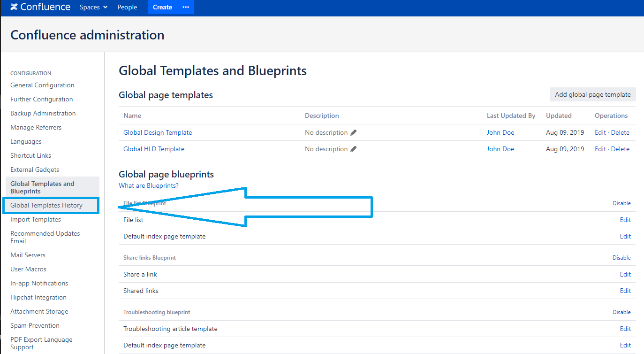Image resolution: width=644 pixels, height=354 pixels.
Task: Go to User Macros
Action: pyautogui.click(x=28, y=269)
